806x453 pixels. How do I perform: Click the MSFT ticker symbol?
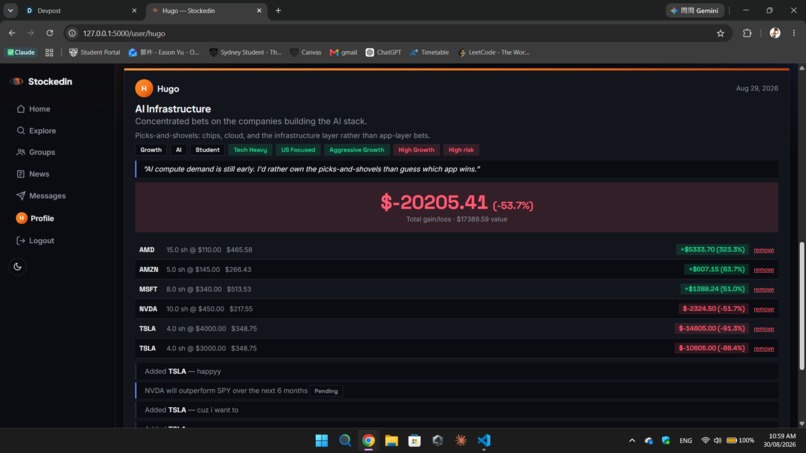[148, 289]
